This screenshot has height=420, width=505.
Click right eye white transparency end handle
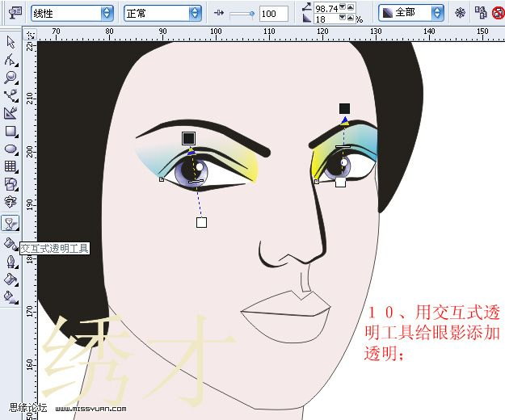pyautogui.click(x=340, y=182)
